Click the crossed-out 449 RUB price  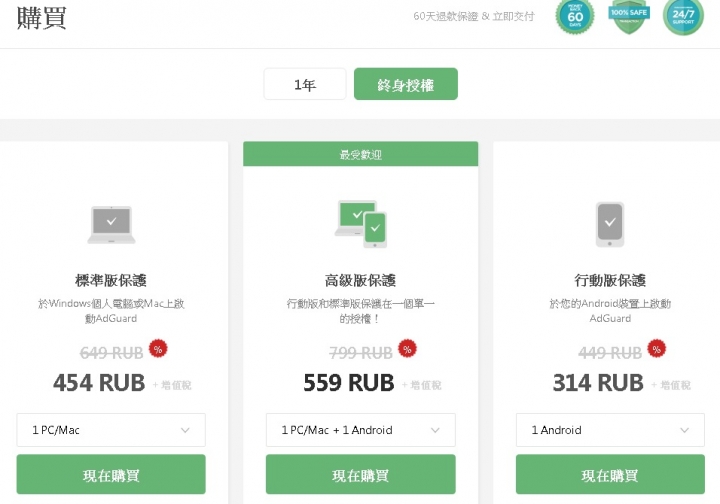tap(610, 353)
